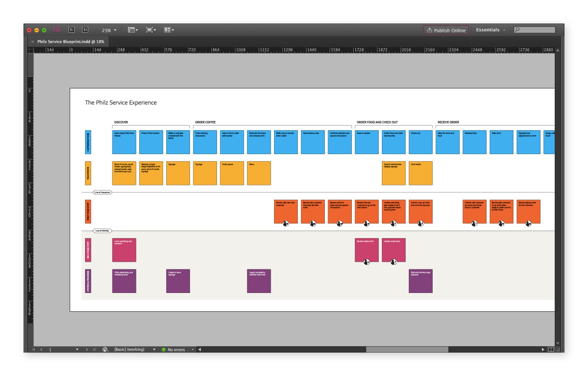Select the title 'The Philz Service Experience'
The height and width of the screenshot is (376, 588).
coord(121,102)
